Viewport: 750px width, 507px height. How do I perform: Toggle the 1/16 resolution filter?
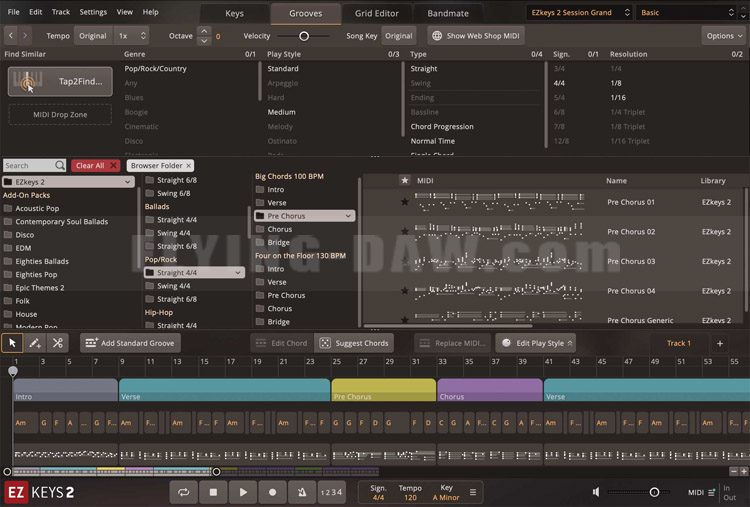pyautogui.click(x=618, y=98)
